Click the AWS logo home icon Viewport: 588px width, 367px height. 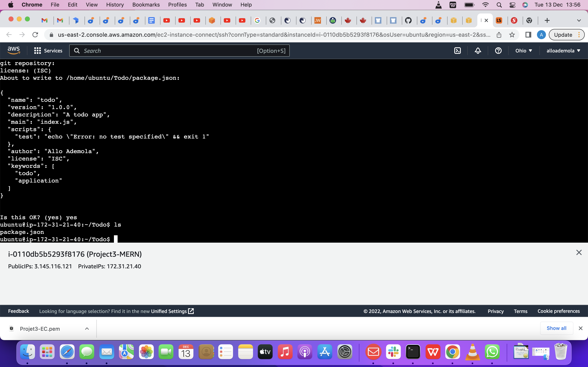14,50
